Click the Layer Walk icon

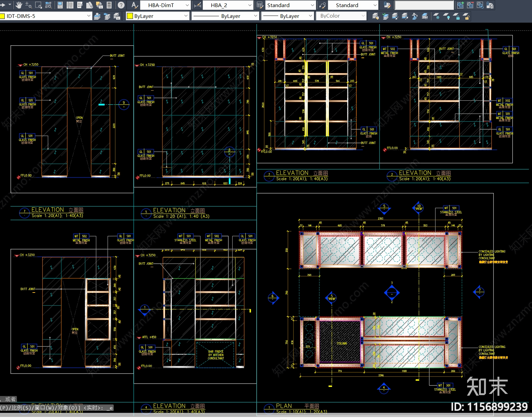pos(425,16)
